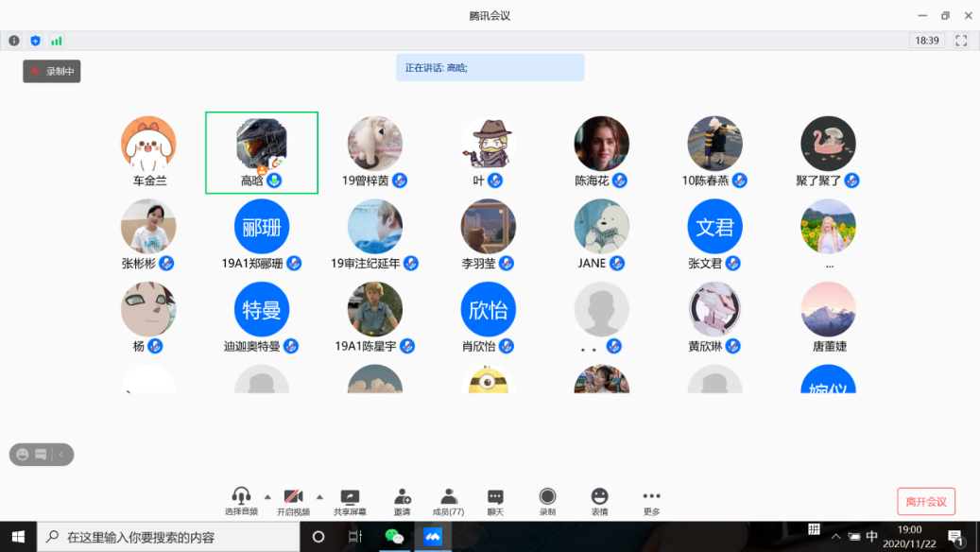Toggle 开启视频 camera on
The width and height of the screenshot is (980, 552).
click(293, 501)
